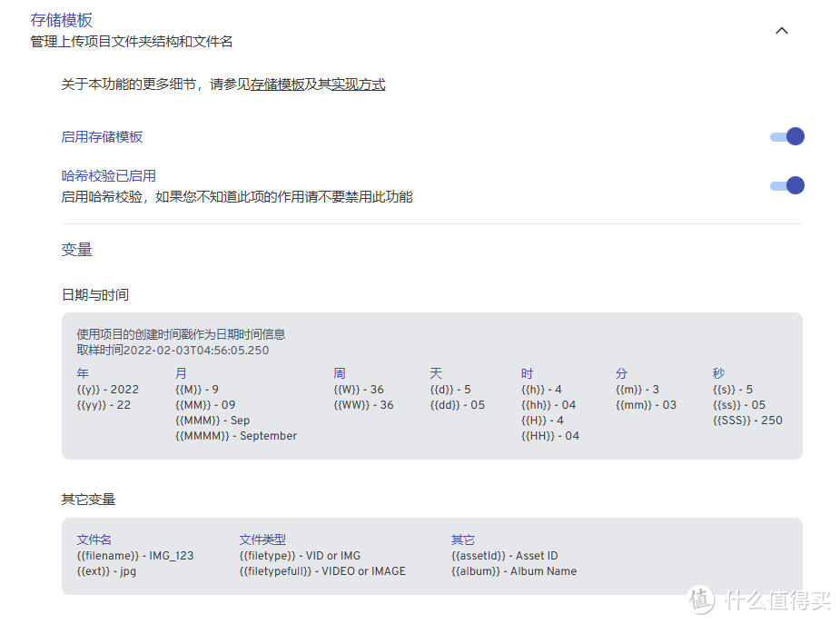
Task: Select the {{MMMM}} - September variable
Action: pyautogui.click(x=236, y=436)
